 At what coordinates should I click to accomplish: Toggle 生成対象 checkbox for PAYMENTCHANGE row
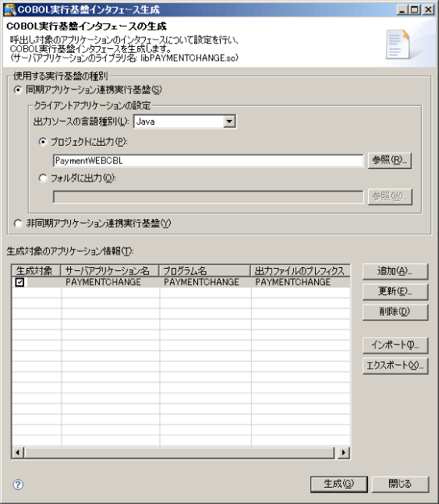pos(19,282)
